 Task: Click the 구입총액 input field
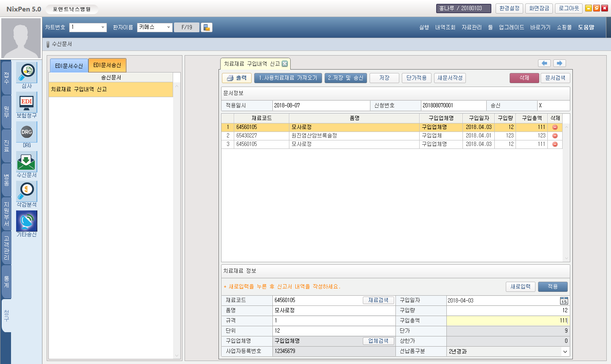tap(507, 321)
